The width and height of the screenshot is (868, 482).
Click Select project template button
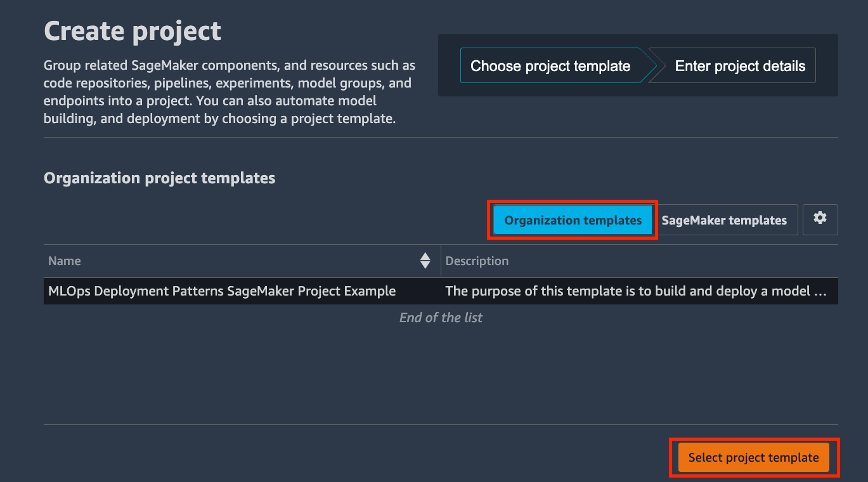753,457
